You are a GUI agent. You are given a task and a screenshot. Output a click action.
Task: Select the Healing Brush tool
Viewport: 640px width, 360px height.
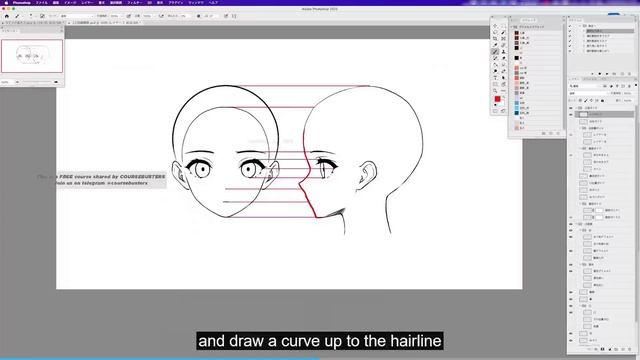click(503, 44)
